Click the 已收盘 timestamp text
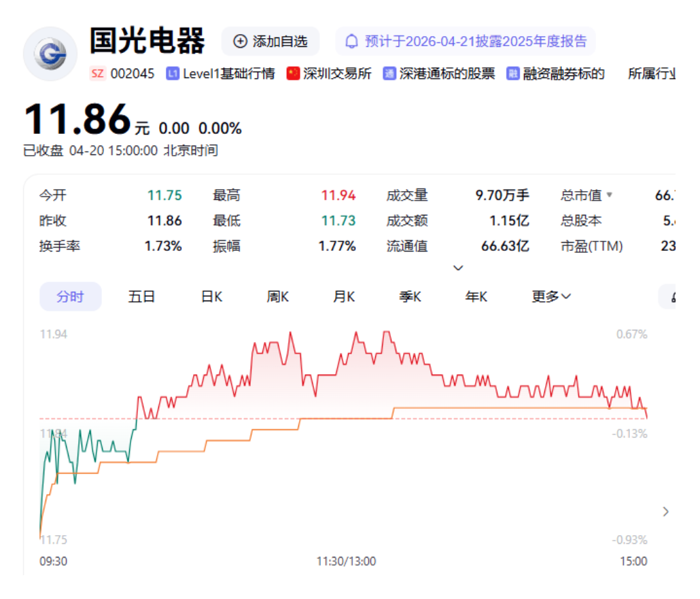This screenshot has height=599, width=700. click(x=120, y=150)
